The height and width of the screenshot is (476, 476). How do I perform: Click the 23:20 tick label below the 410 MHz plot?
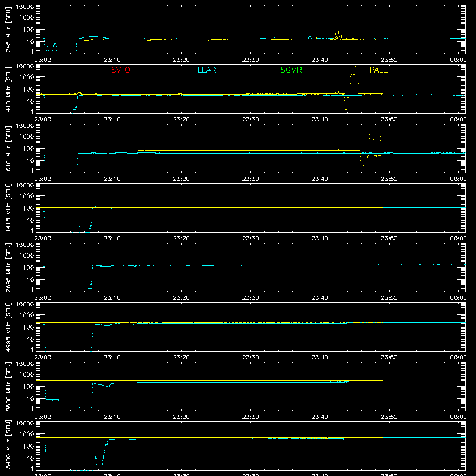point(181,120)
